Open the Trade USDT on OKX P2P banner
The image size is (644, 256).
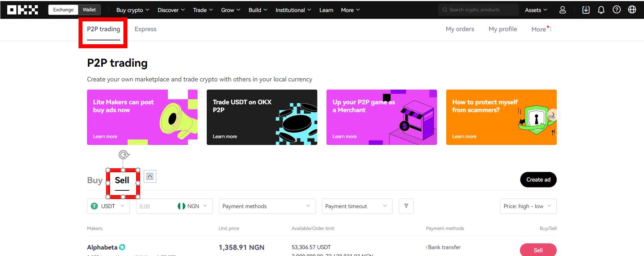pyautogui.click(x=262, y=117)
